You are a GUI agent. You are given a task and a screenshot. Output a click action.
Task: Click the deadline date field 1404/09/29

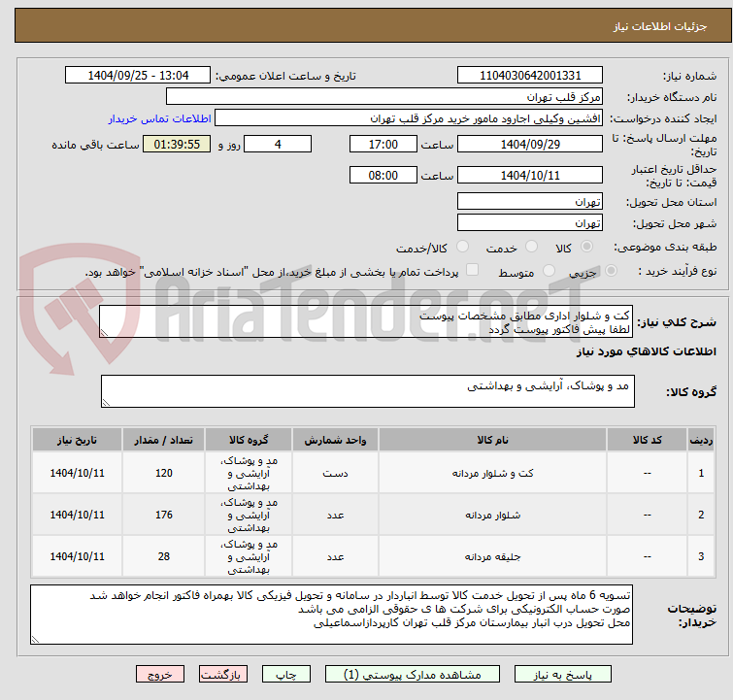point(530,144)
